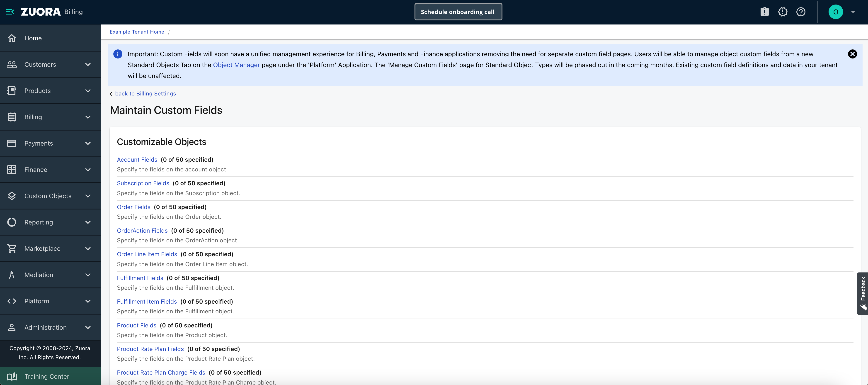The height and width of the screenshot is (385, 868).
Task: Open the announcements clipboard icon
Action: 765,12
